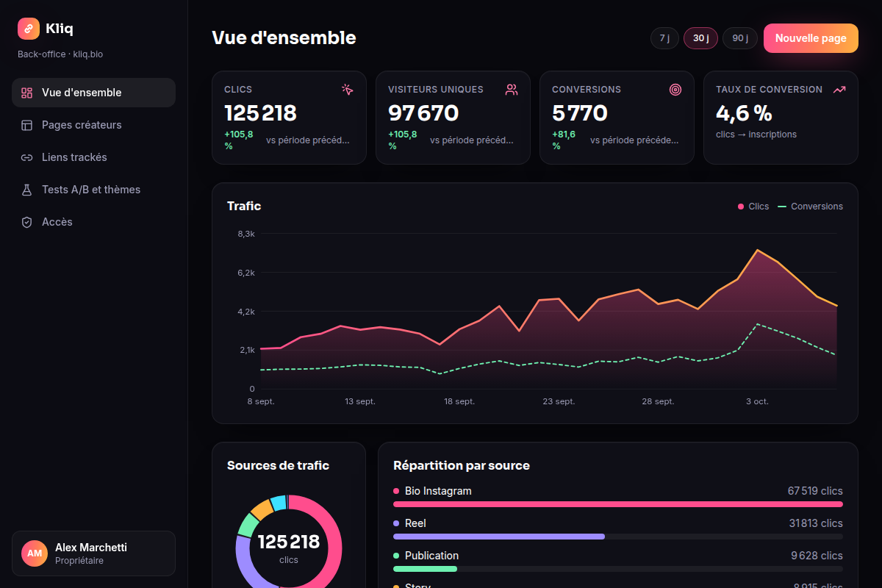Select the 30 j period
This screenshot has width=882, height=588.
point(700,38)
